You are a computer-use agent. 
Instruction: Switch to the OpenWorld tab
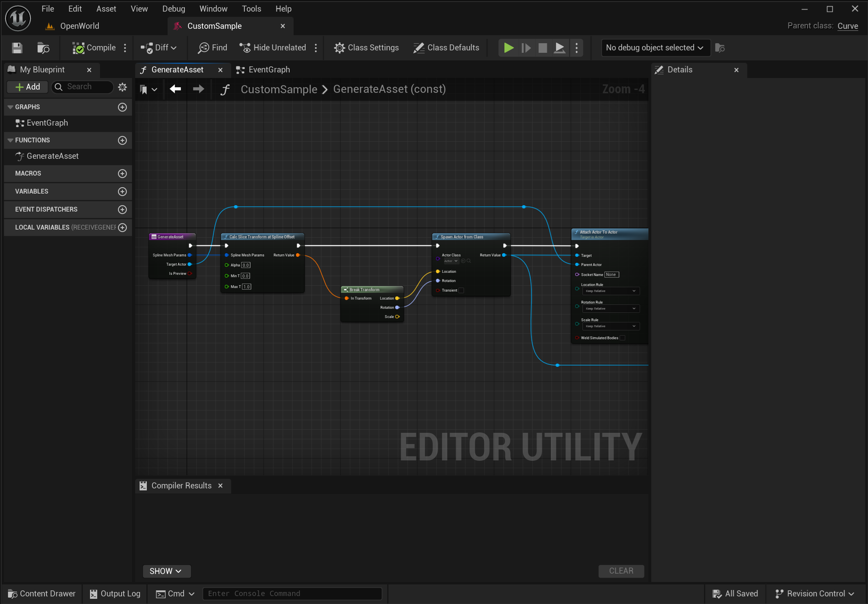[80, 26]
